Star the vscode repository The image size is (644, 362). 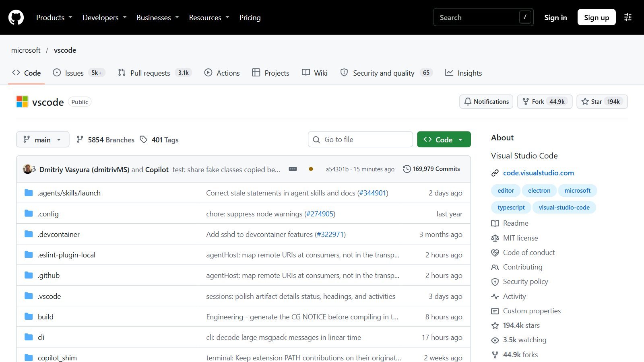(602, 101)
